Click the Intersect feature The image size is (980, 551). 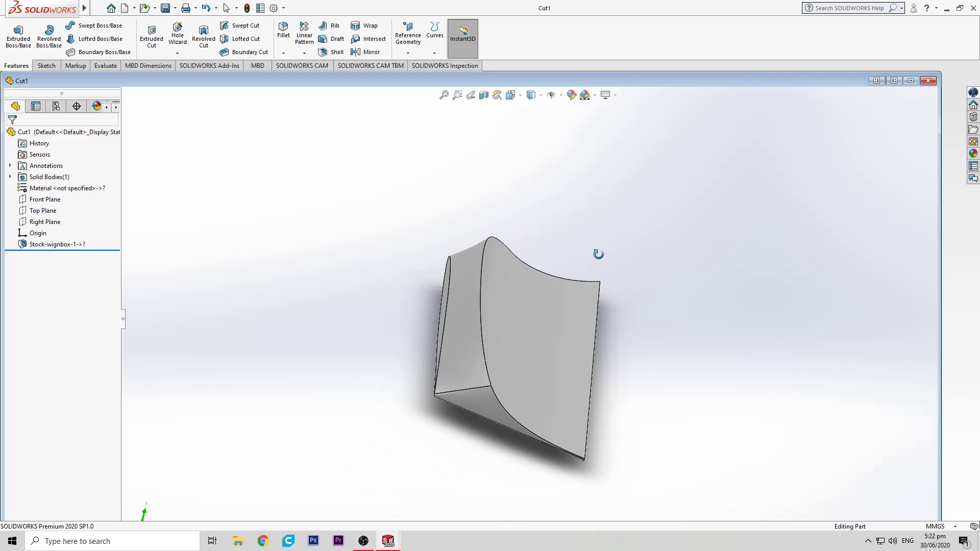(x=368, y=39)
